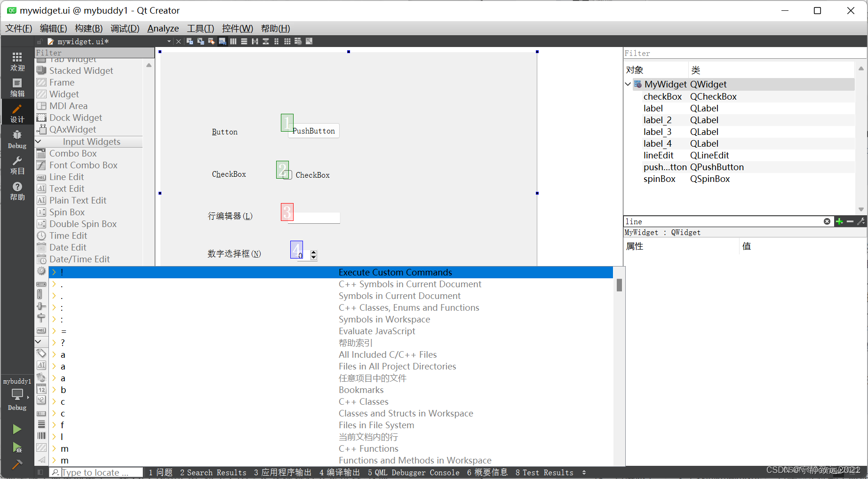
Task: Open Projects mode (项目) in sidebar
Action: click(17, 165)
